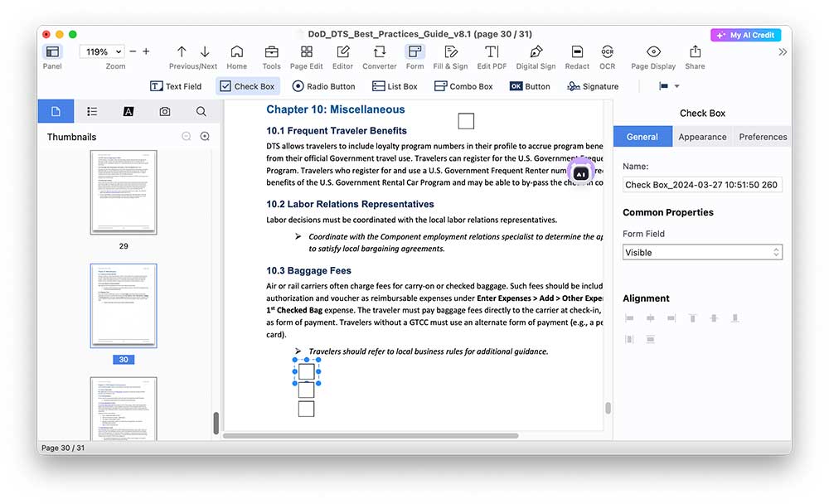
Task: Click align bottom edges icon
Action: (734, 317)
